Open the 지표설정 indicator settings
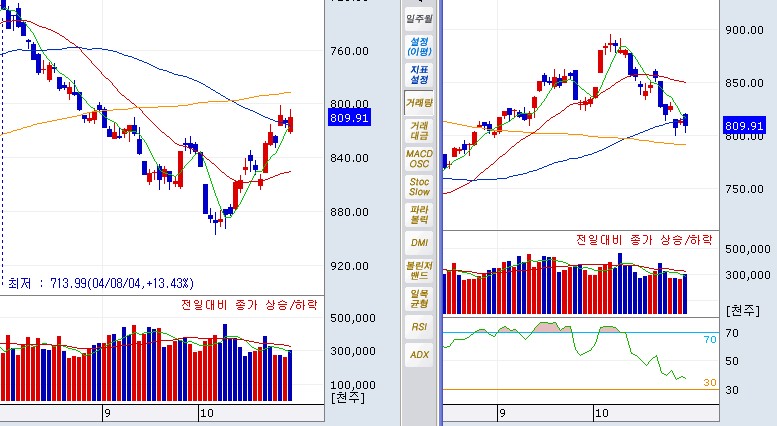The height and width of the screenshot is (426, 777). [419, 74]
